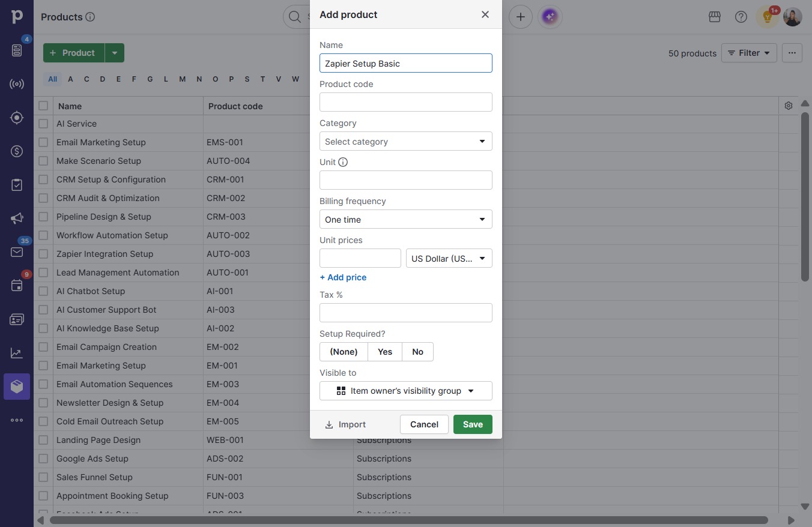Tick the Zapier Integration Setup checkbox
Screen dimensions: 812x527
click(x=43, y=254)
